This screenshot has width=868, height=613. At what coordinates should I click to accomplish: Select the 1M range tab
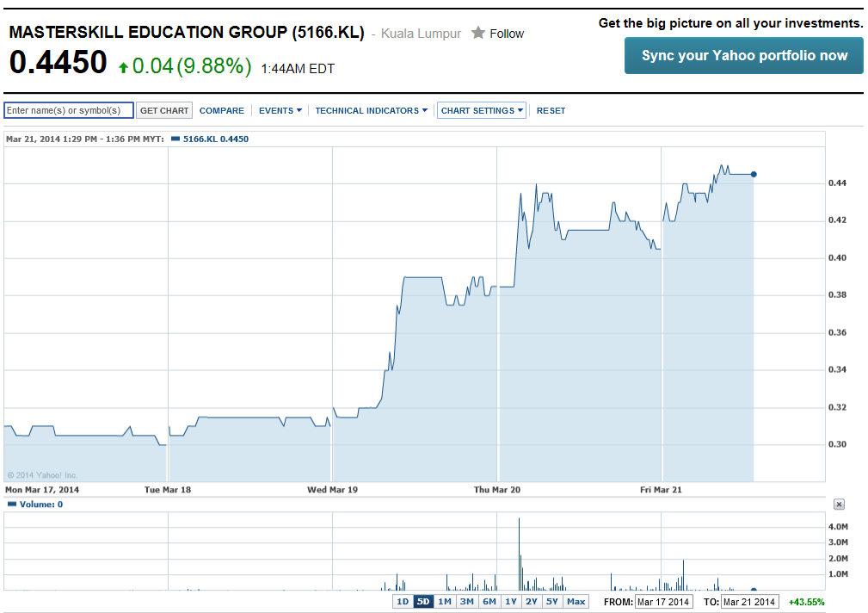pyautogui.click(x=445, y=601)
